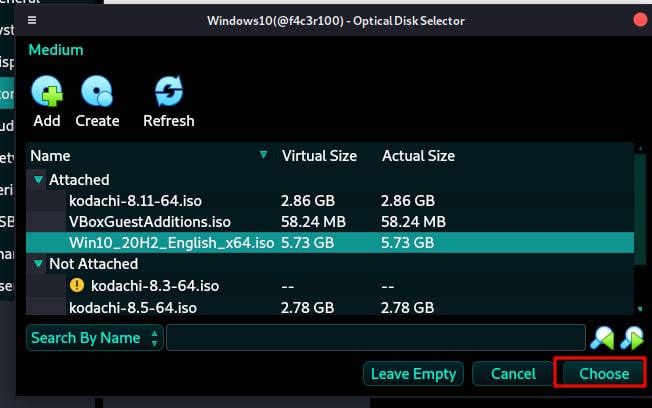Viewport: 652px width, 408px height.
Task: Click the Create disk image icon
Action: [97, 93]
